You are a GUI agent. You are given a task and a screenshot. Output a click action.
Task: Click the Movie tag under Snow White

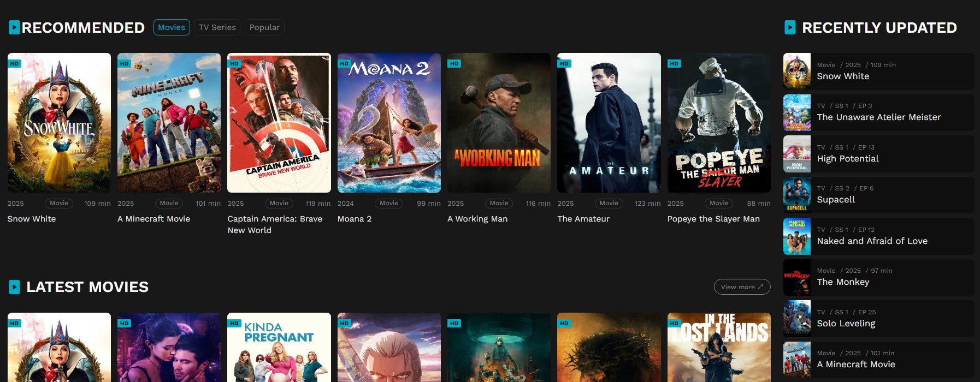(x=59, y=203)
